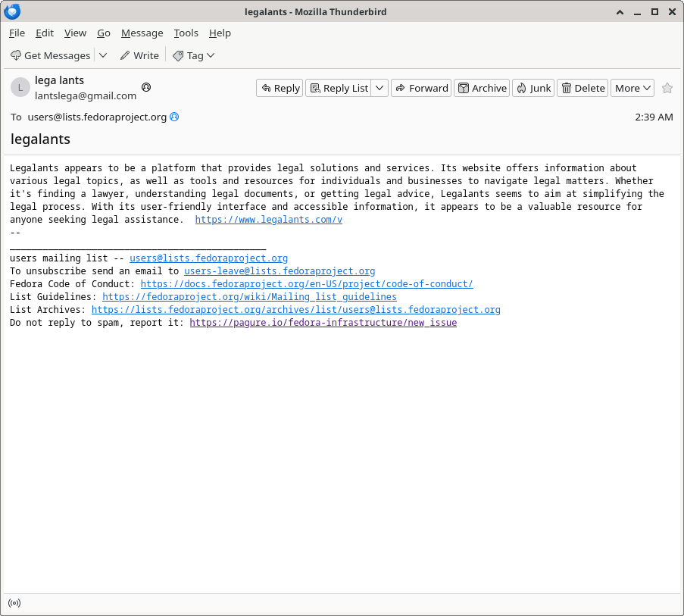684x616 pixels.
Task: Open the Message menu
Action: (x=142, y=33)
